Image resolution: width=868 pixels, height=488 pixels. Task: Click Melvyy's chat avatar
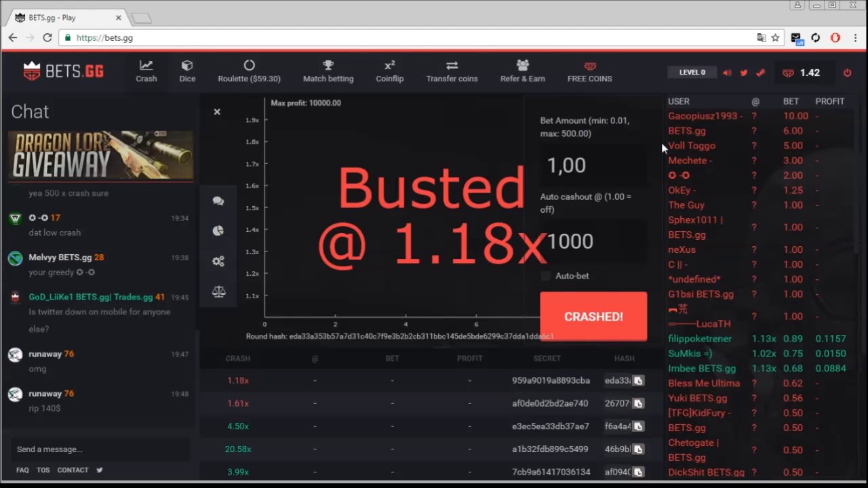pyautogui.click(x=16, y=258)
